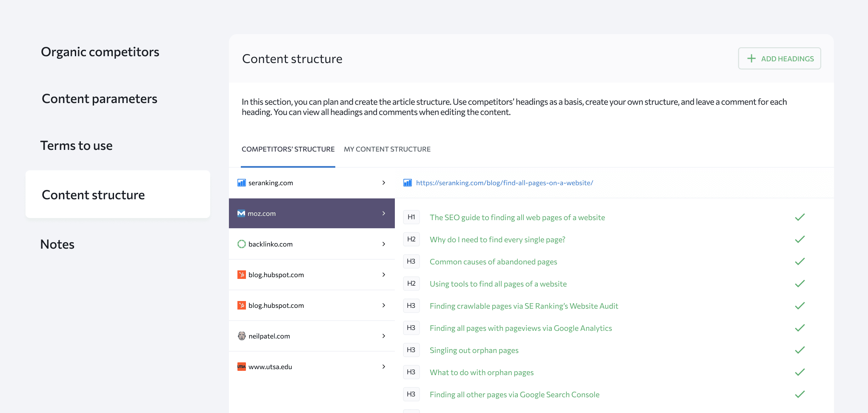
Task: Open the Notes section in the sidebar
Action: (x=57, y=244)
